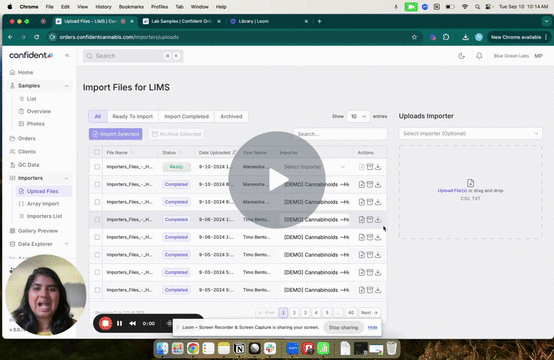The height and width of the screenshot is (360, 554).
Task: Switch to the Lab Samples browser tab
Action: 182,21
